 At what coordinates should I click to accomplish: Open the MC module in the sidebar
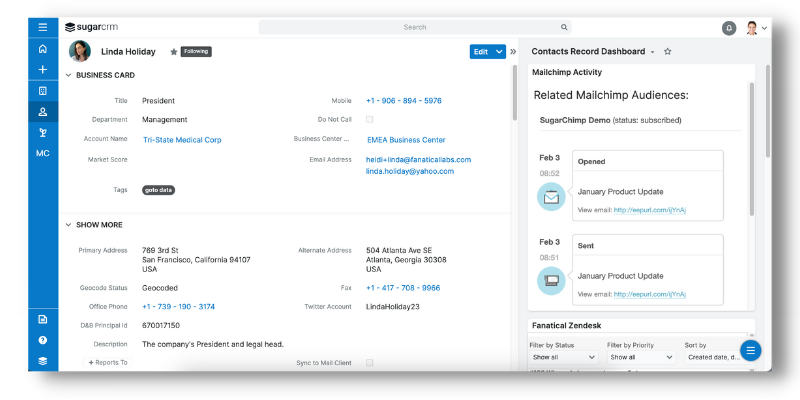tap(43, 153)
